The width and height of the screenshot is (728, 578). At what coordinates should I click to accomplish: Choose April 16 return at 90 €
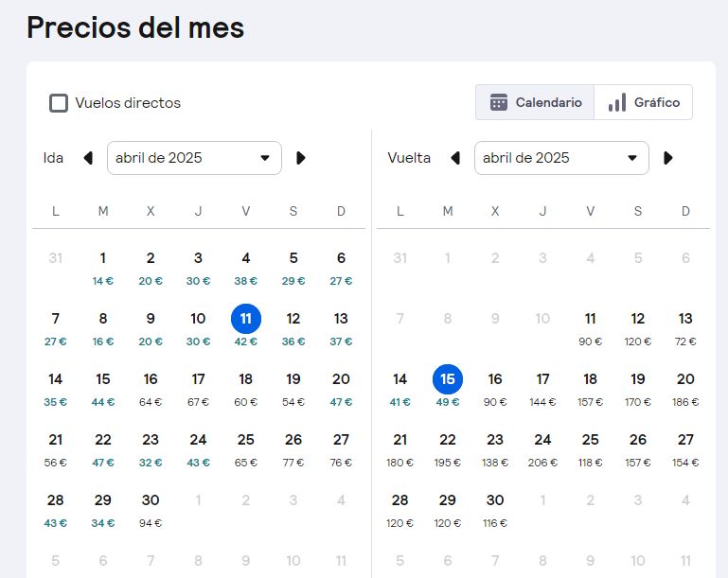click(x=495, y=390)
